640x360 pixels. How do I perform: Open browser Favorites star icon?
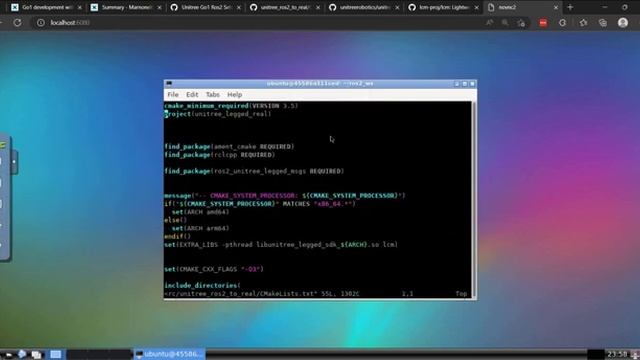coord(583,23)
